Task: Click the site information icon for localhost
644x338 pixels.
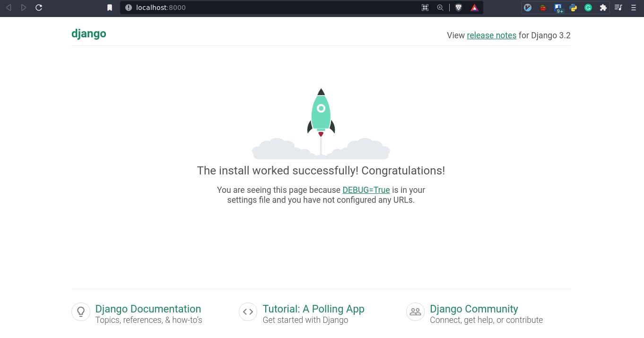Action: coord(128,8)
